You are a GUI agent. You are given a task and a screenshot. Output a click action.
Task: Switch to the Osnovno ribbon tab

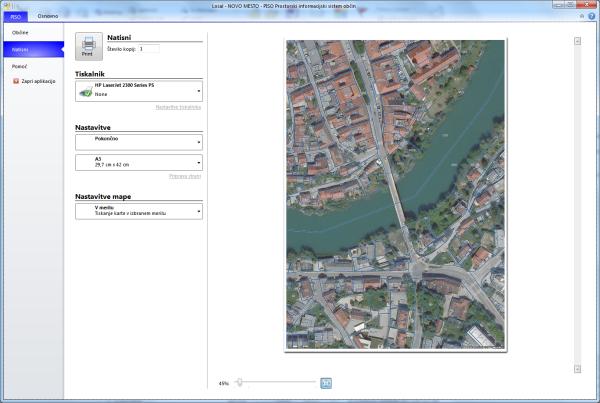click(x=48, y=17)
